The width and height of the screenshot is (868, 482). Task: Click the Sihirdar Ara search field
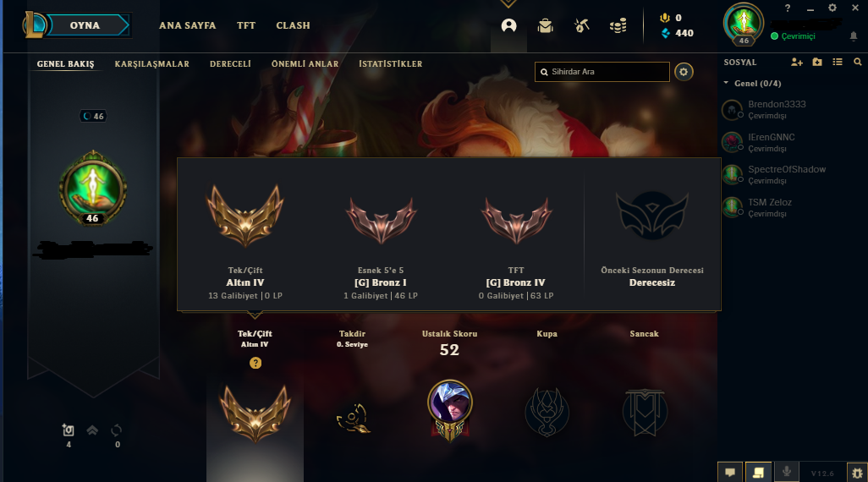(602, 72)
